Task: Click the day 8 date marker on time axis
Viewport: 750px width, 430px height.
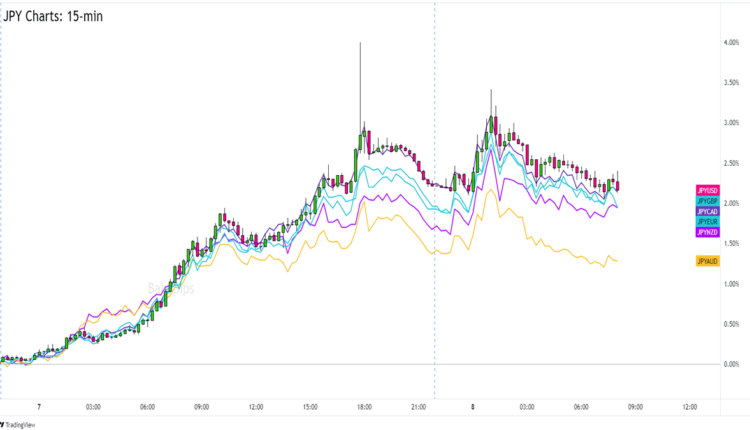Action: (x=473, y=407)
